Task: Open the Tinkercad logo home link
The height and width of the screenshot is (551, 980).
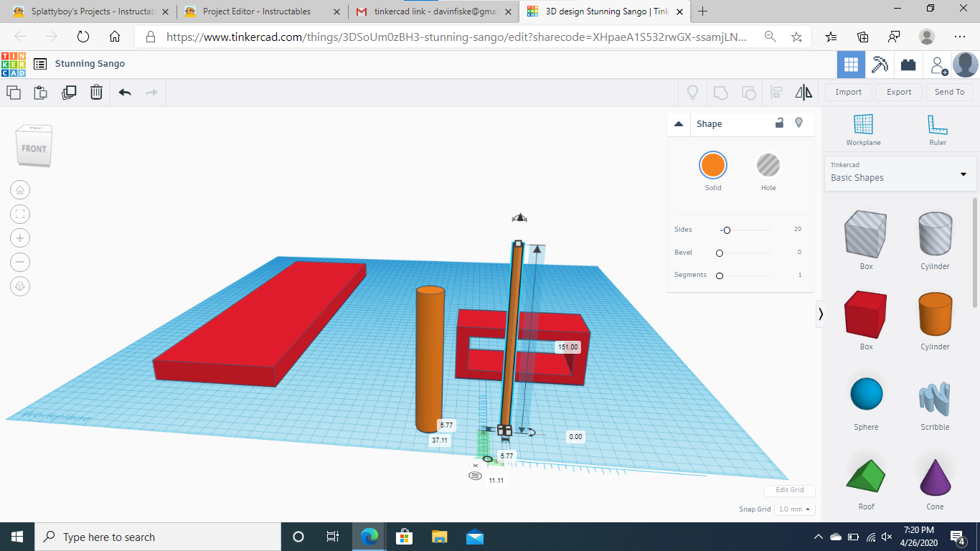Action: tap(14, 65)
